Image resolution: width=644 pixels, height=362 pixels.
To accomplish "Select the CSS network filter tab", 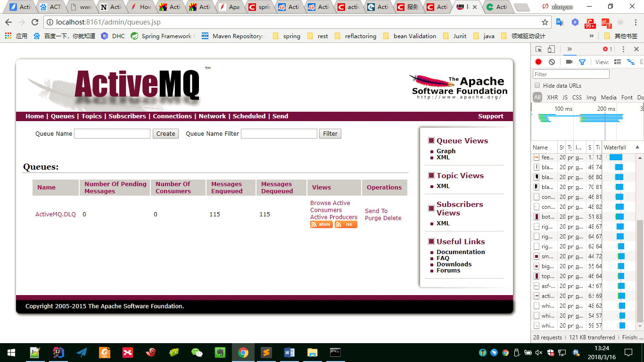I will coord(577,97).
